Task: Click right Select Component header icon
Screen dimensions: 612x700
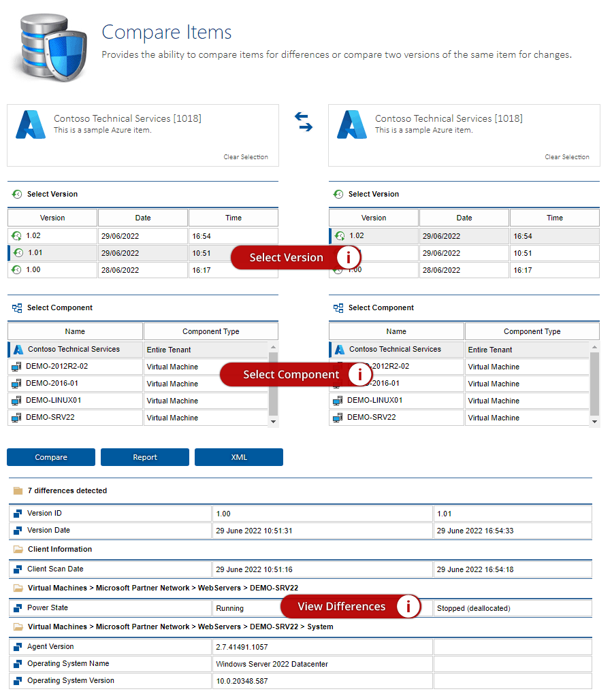Action: click(338, 308)
